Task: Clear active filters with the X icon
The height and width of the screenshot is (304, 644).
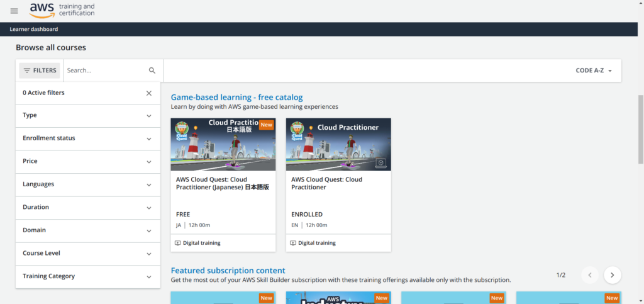Action: click(x=148, y=93)
